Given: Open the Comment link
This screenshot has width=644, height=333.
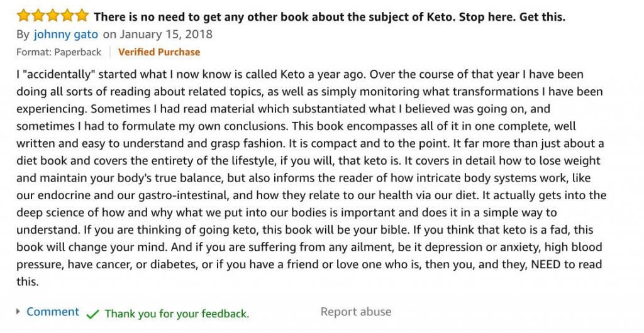Looking at the screenshot, I should pyautogui.click(x=53, y=312).
